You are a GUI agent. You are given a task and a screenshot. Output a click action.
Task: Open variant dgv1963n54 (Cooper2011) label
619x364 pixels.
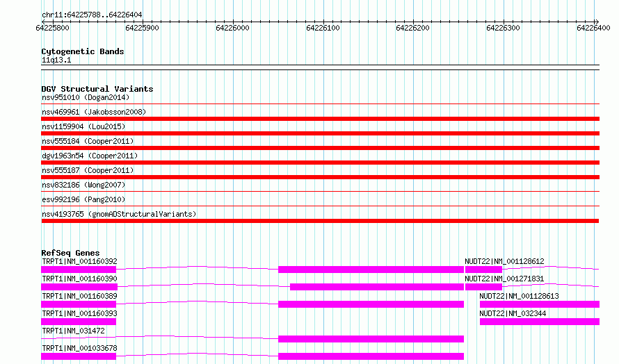click(90, 156)
